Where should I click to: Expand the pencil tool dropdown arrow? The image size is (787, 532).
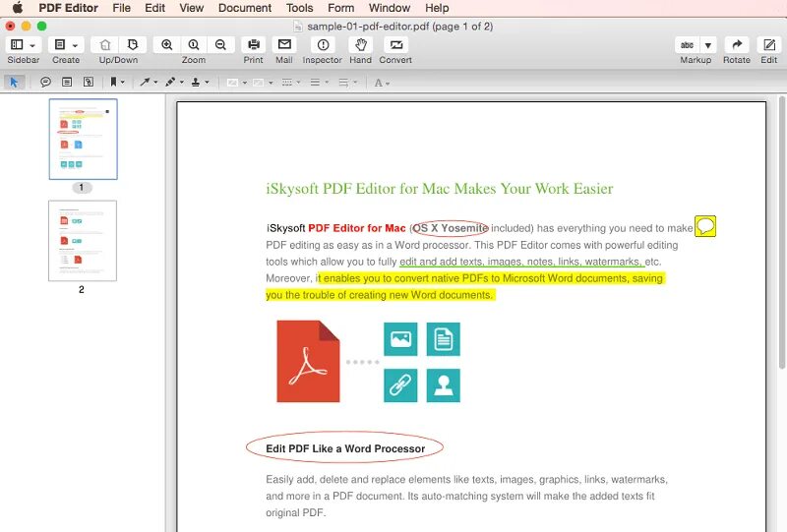click(x=182, y=83)
